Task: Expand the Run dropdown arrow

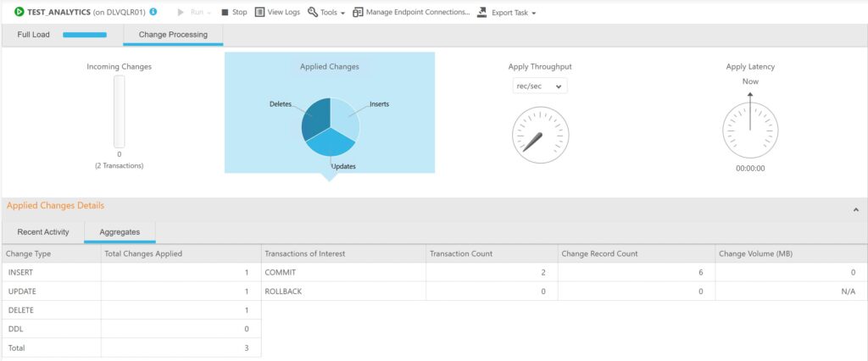Action: point(209,14)
